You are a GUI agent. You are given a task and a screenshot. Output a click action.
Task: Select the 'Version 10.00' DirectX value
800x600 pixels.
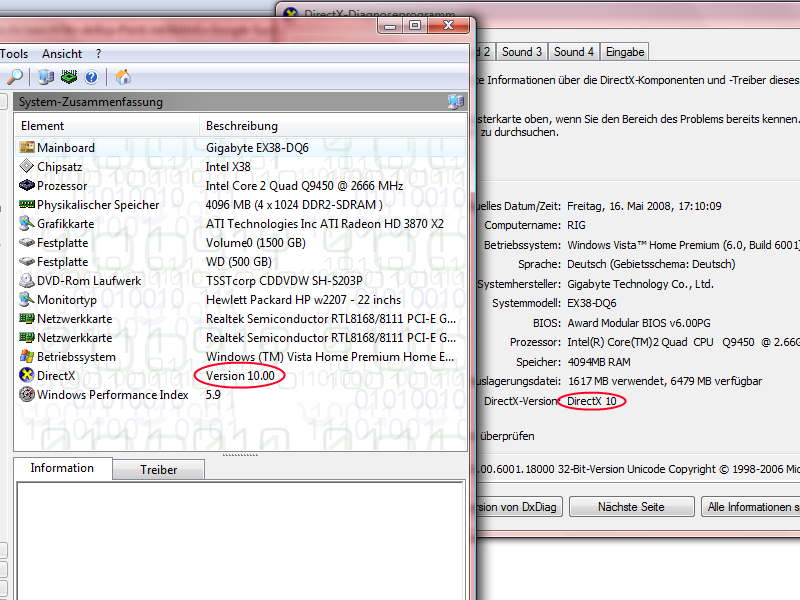coord(240,376)
